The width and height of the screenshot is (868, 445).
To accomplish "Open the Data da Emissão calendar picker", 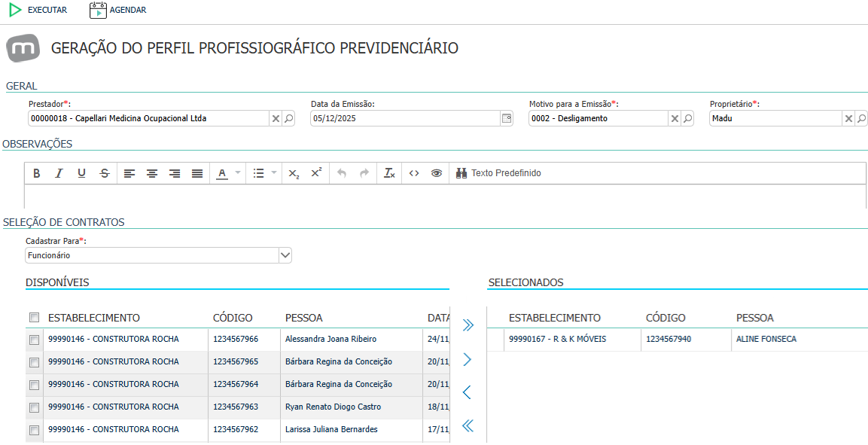I will tap(506, 118).
